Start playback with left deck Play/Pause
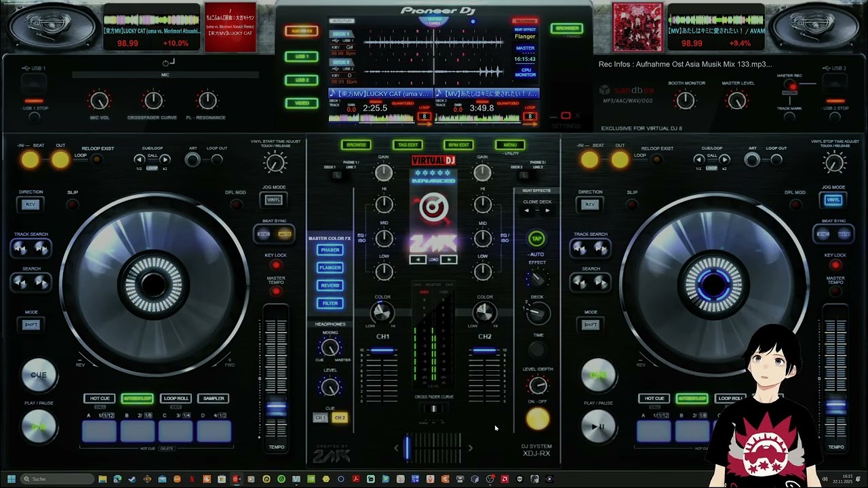This screenshot has width=868, height=488. click(39, 426)
